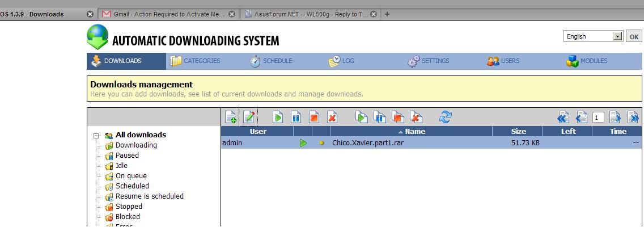Viewport: 644px width, 231px height.
Task: Go to the last page of downloads
Action: pyautogui.click(x=633, y=117)
